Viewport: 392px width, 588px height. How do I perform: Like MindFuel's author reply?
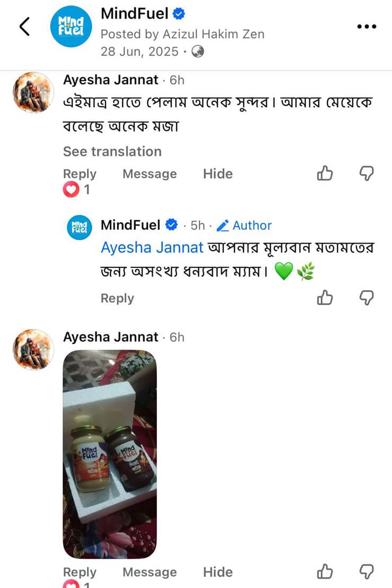click(325, 298)
